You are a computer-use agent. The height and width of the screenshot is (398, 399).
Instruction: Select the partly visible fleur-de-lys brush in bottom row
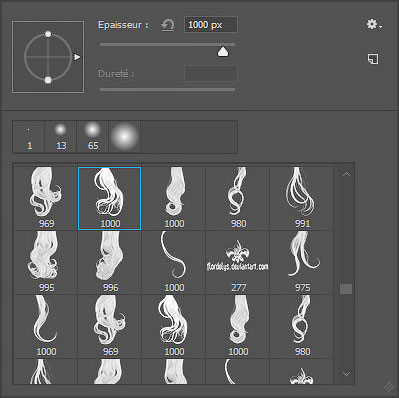(x=302, y=371)
